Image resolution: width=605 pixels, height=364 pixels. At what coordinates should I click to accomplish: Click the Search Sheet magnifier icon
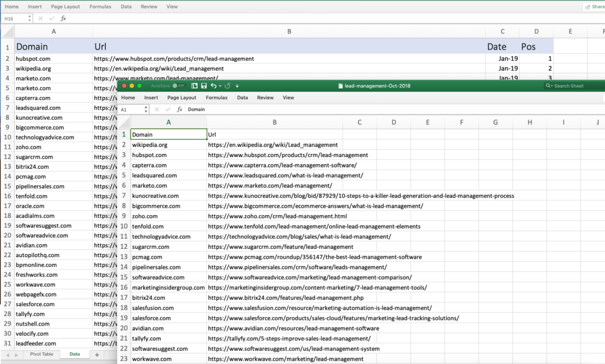(548, 86)
